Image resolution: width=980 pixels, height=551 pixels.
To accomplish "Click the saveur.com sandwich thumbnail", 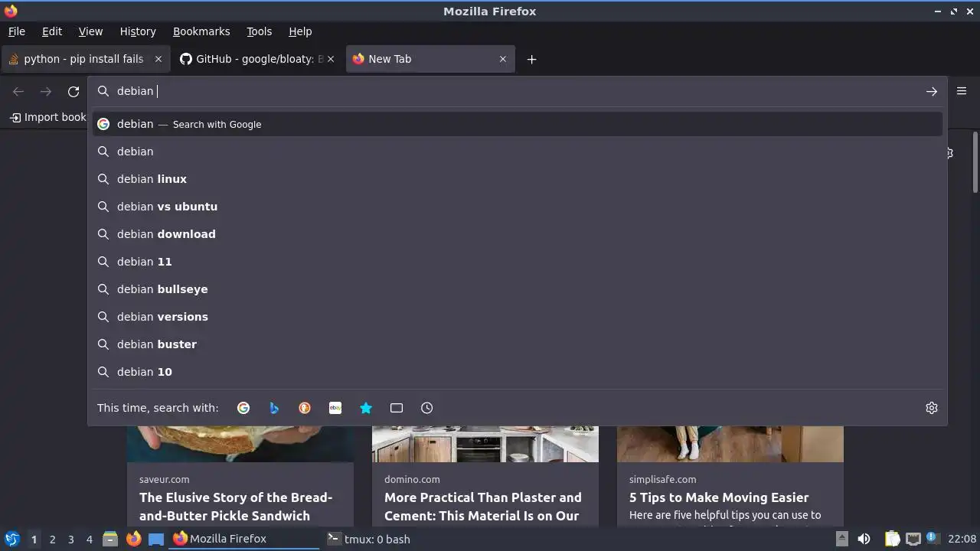I will 240,444.
